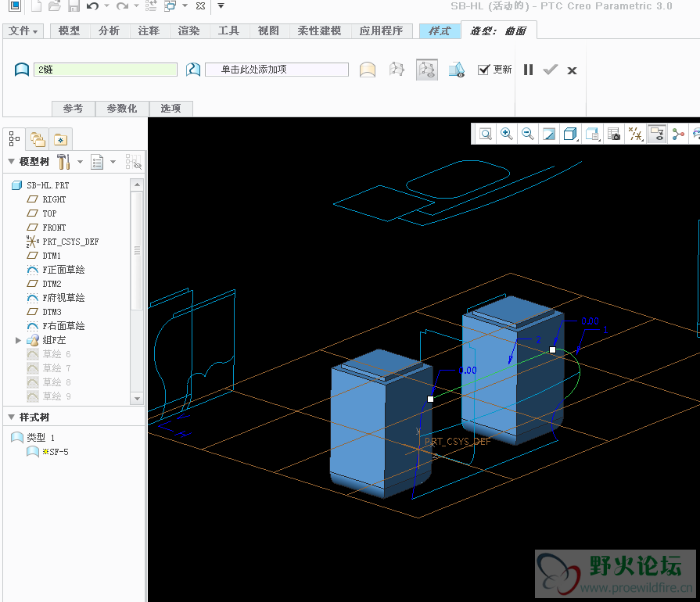Click the New file icon
700x602 pixels.
(36, 5)
